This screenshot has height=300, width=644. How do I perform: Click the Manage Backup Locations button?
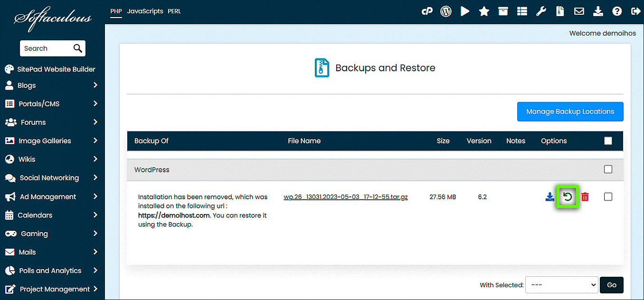tap(570, 112)
